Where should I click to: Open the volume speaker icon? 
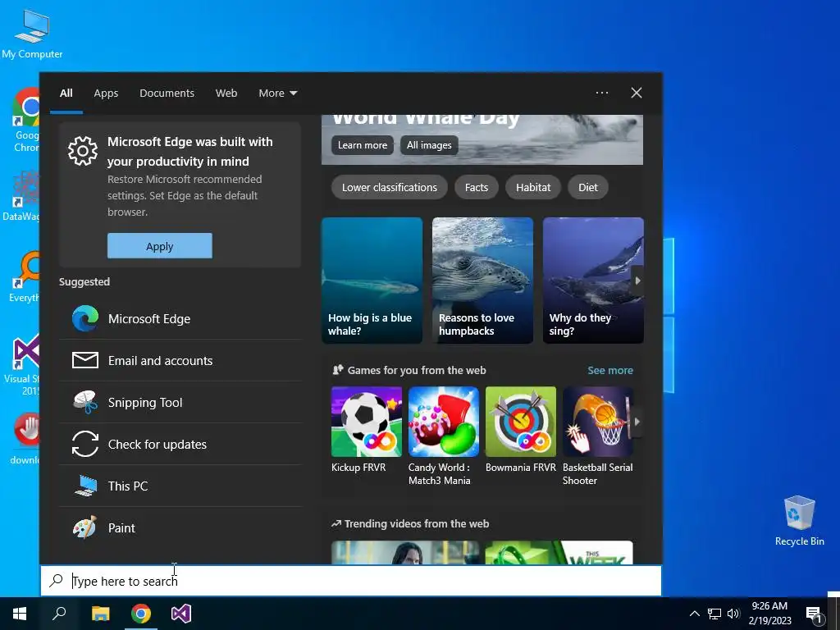pos(733,614)
